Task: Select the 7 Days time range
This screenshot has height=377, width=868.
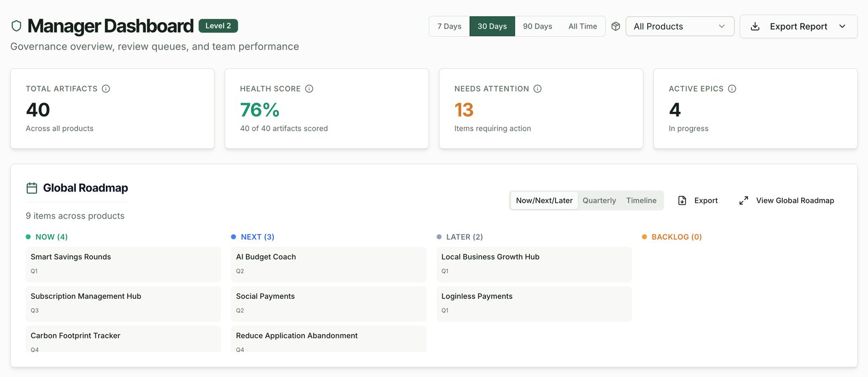Action: click(x=449, y=26)
